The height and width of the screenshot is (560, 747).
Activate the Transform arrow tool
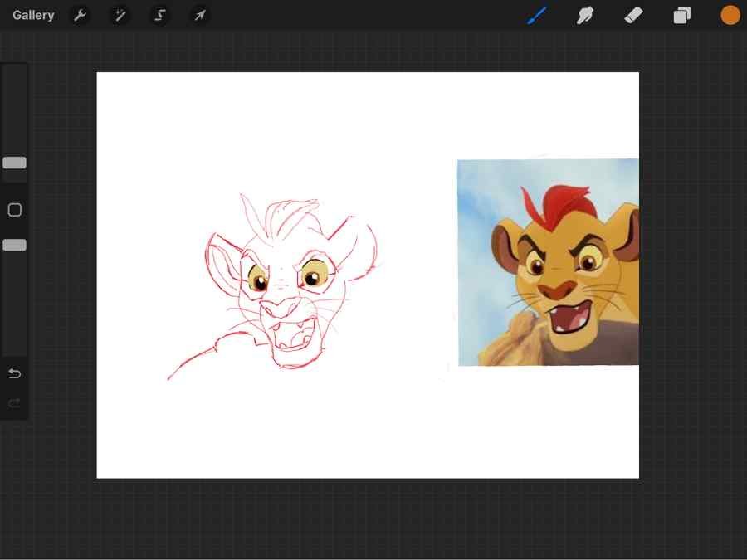point(200,15)
